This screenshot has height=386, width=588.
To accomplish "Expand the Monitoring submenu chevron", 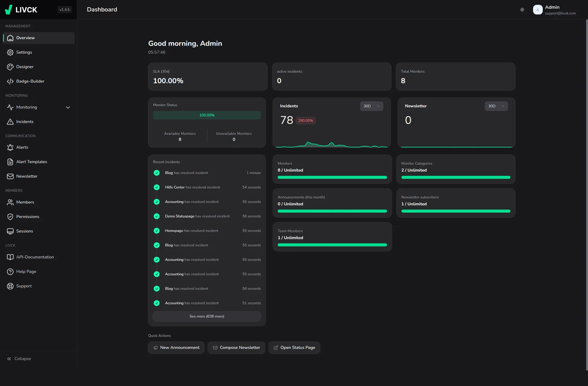I will click(68, 107).
